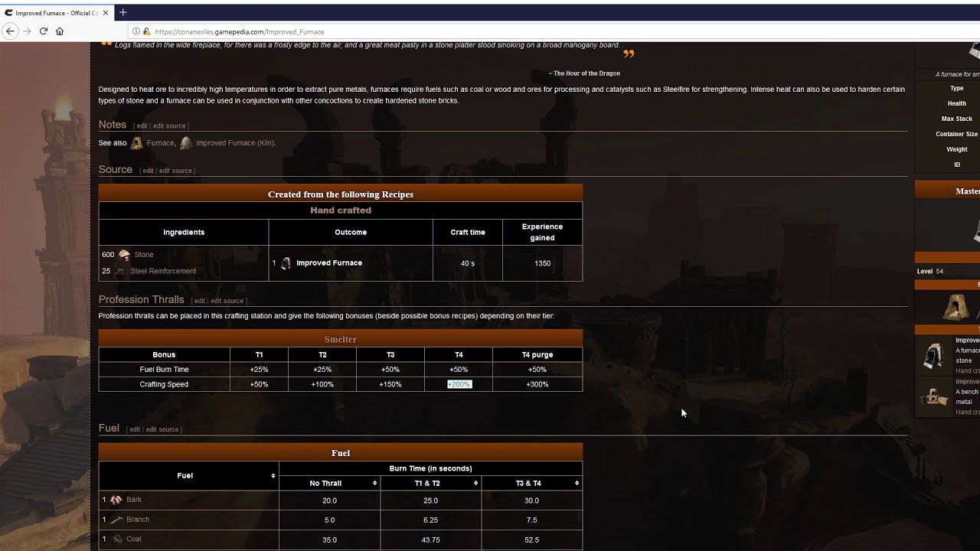980x551 pixels.
Task: Click the site information icon in address bar
Action: [136, 31]
